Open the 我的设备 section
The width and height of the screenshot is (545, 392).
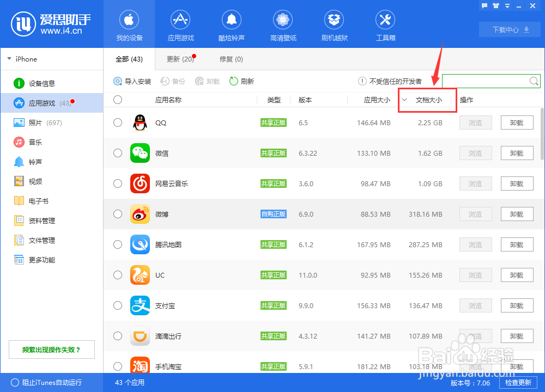[x=129, y=24]
